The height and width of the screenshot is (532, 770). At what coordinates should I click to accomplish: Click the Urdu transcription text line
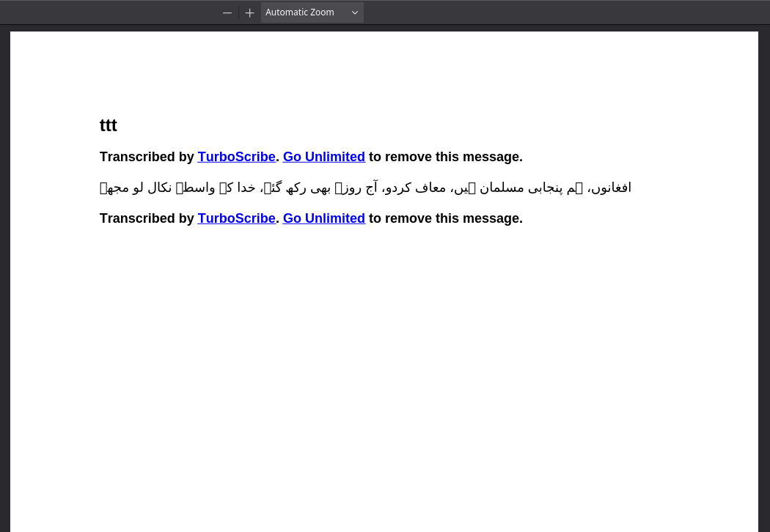point(365,188)
